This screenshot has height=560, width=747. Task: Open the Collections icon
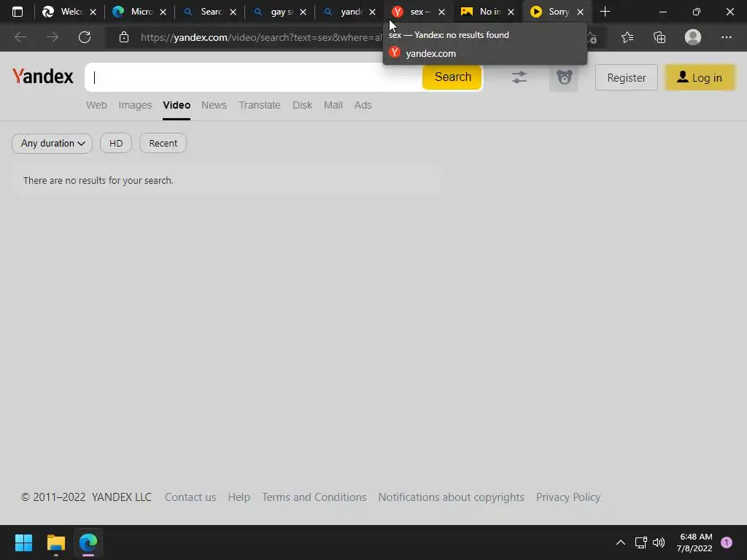tap(659, 37)
